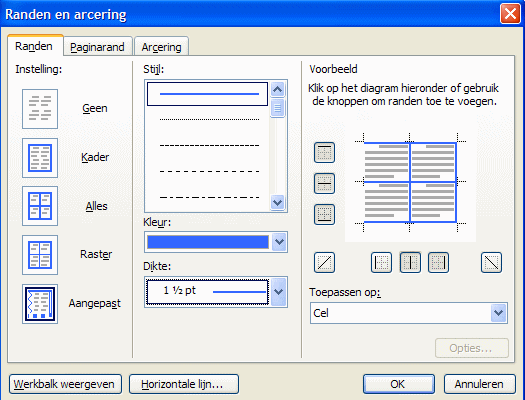
Task: Toggle the inside vertical border button
Action: [410, 262]
